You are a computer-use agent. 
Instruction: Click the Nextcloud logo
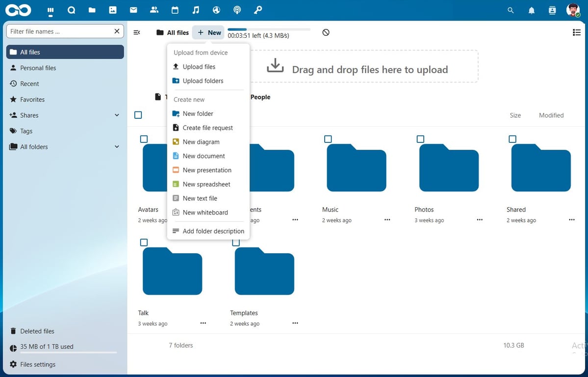(x=18, y=10)
